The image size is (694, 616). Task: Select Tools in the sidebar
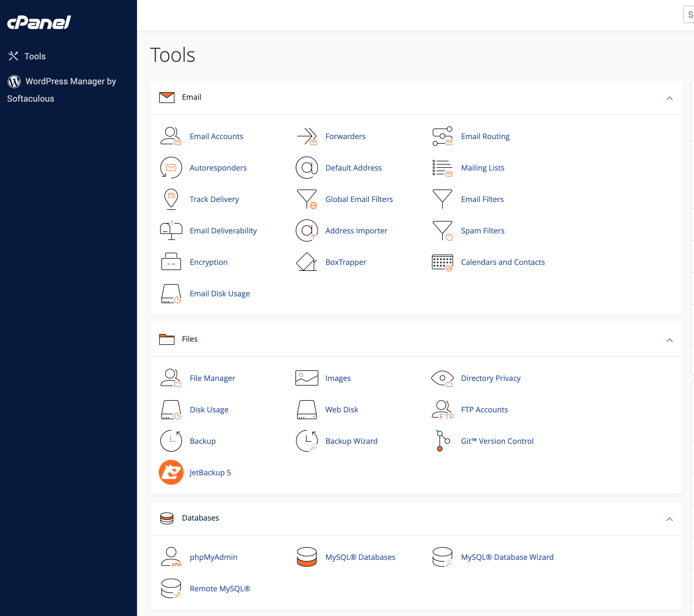[x=27, y=56]
